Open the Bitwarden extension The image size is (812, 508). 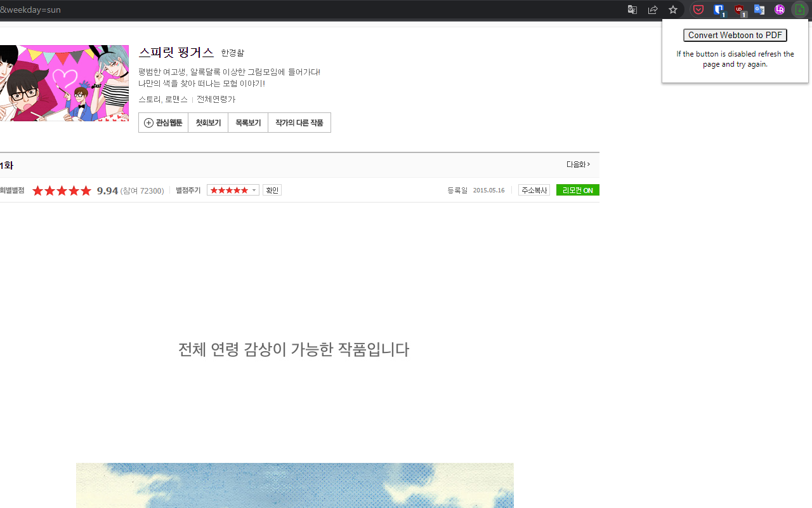719,10
